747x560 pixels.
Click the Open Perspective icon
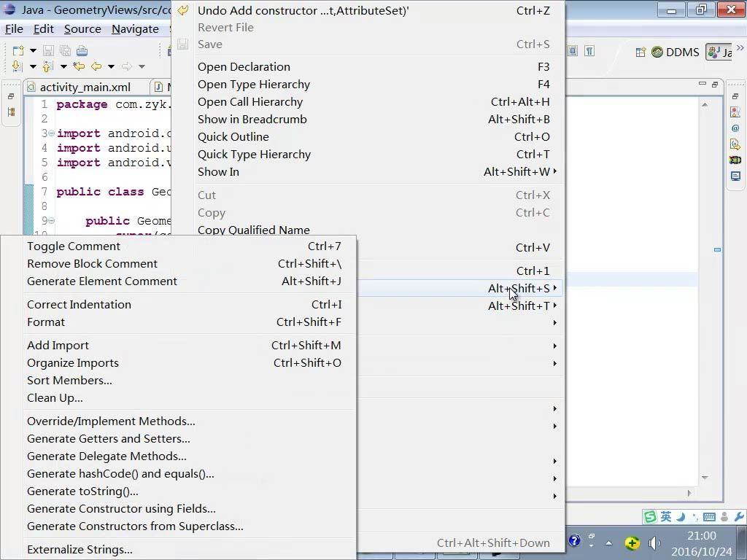coord(640,52)
